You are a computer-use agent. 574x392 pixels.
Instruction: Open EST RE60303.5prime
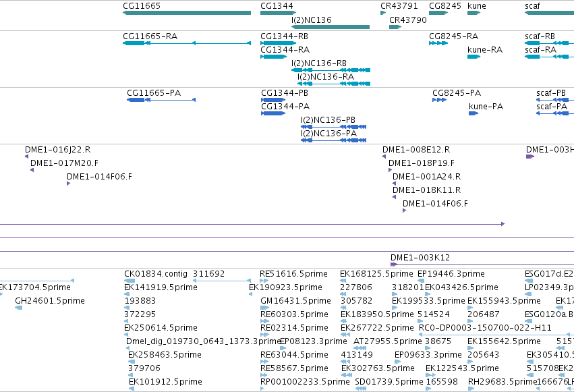pos(294,314)
